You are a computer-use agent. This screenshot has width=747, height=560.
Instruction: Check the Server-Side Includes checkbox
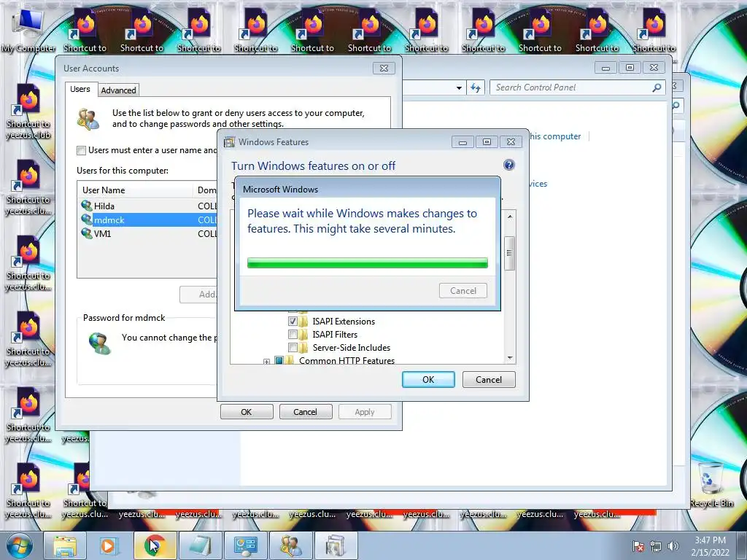[293, 348]
